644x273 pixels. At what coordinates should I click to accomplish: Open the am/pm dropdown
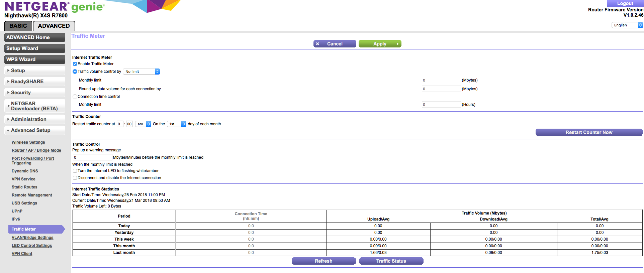click(143, 124)
